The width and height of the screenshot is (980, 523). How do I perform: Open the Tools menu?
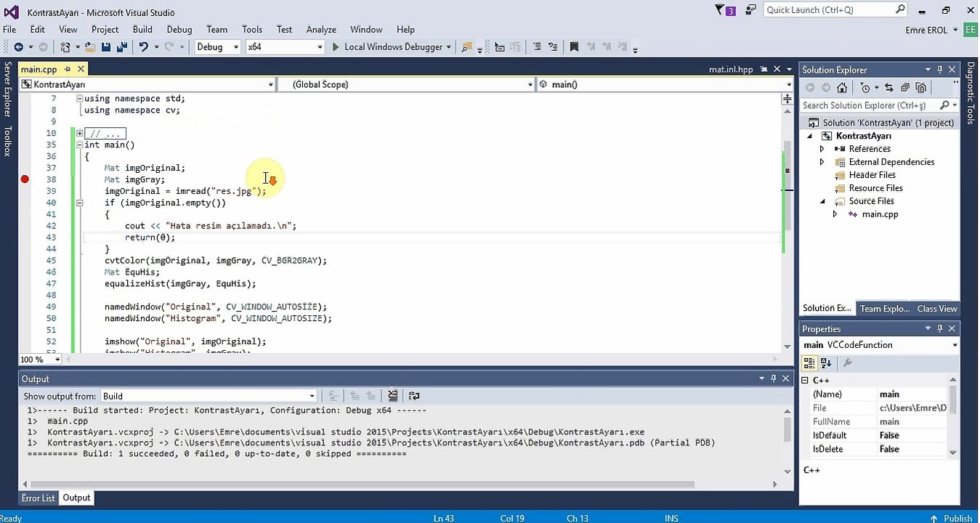(x=252, y=30)
